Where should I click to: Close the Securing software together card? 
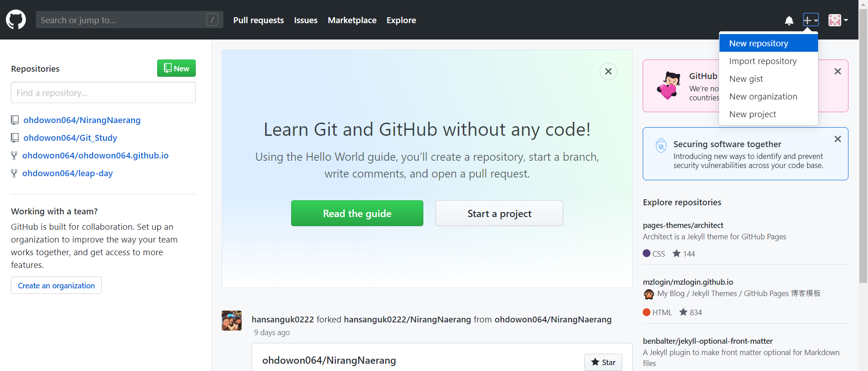pos(838,139)
